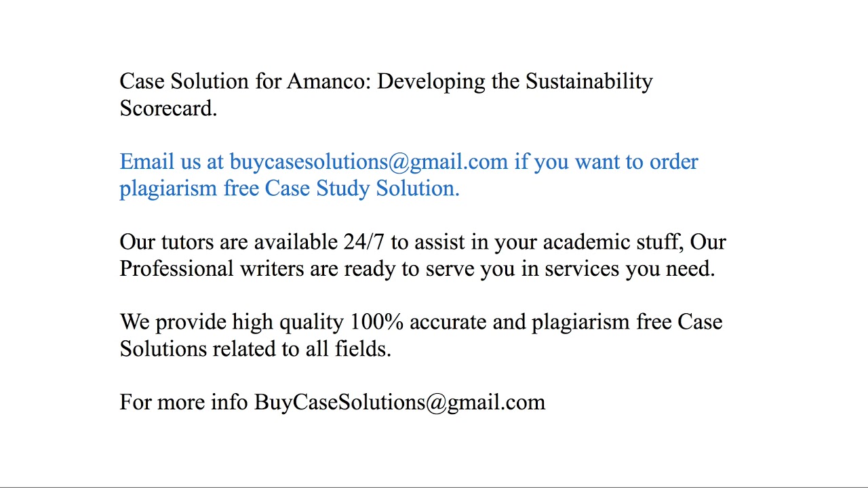This screenshot has width=868, height=488.
Task: Click the words "We provide high quality"
Action: 231,322
